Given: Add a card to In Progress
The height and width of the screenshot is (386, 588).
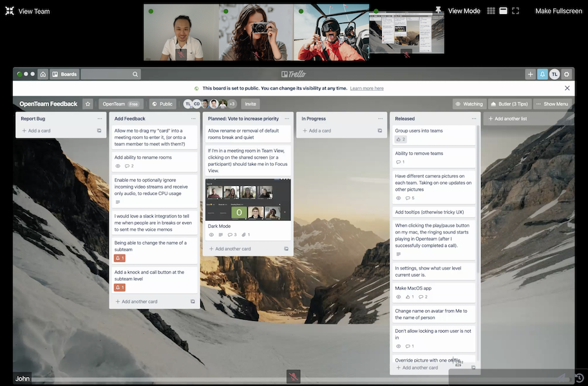Looking at the screenshot, I should click(317, 131).
